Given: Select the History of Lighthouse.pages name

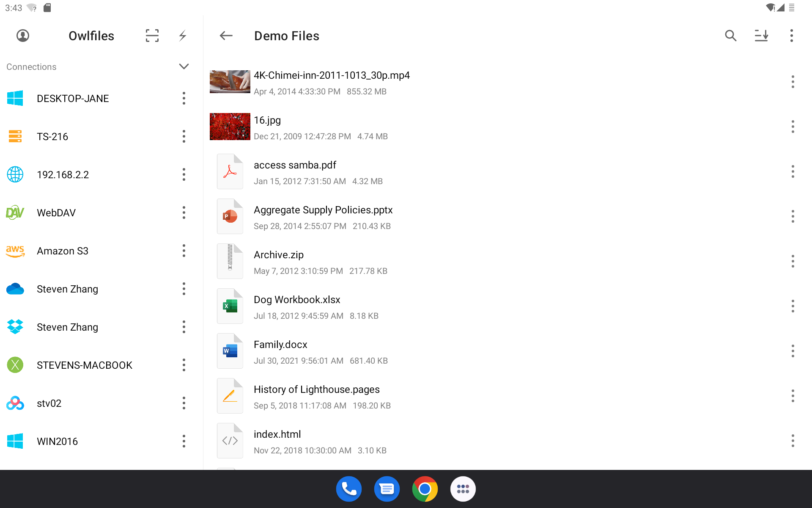Looking at the screenshot, I should pyautogui.click(x=317, y=389).
